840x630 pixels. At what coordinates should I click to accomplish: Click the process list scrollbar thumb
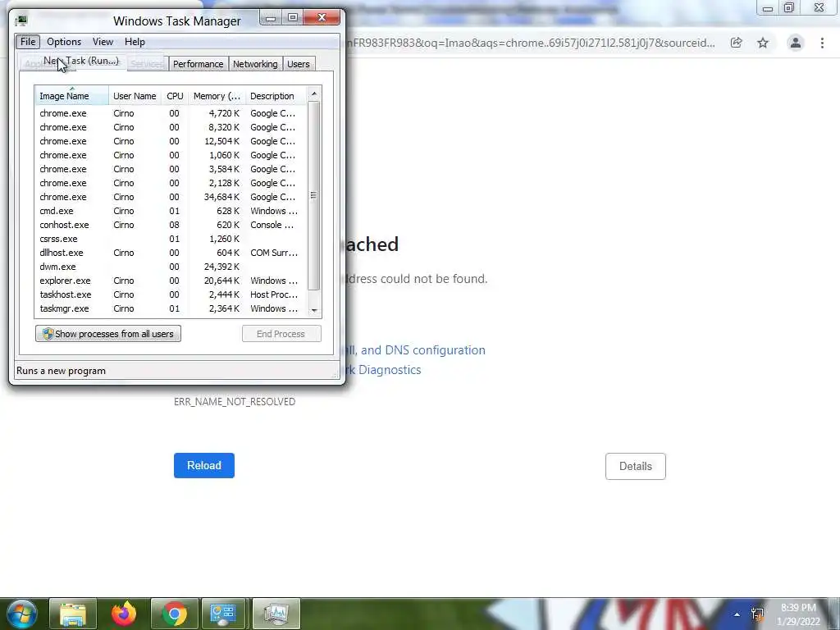pyautogui.click(x=314, y=195)
